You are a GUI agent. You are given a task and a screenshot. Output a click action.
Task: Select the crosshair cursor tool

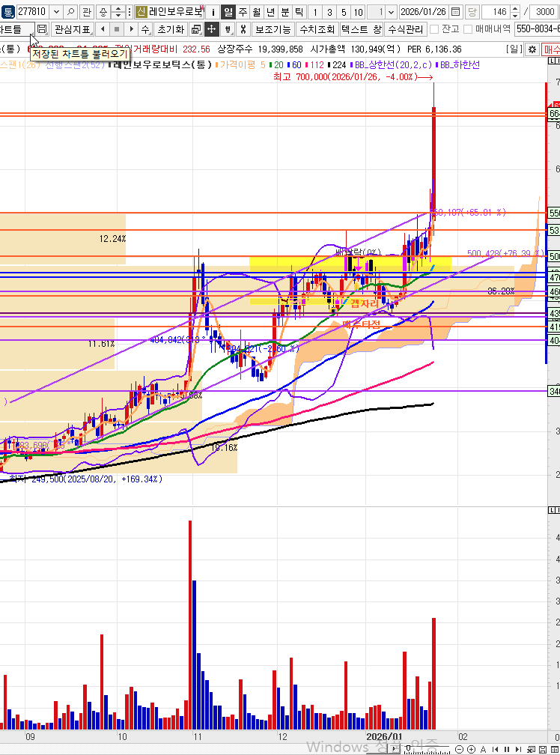point(211,29)
